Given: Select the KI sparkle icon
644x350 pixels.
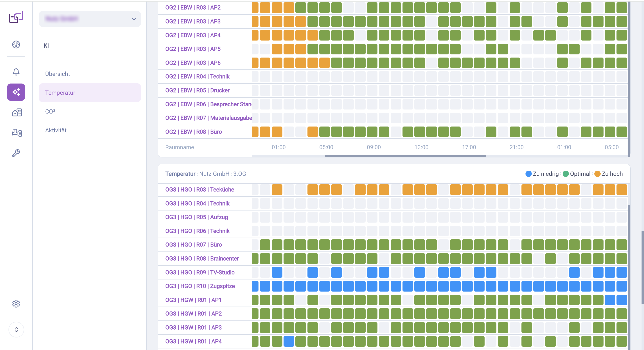Looking at the screenshot, I should point(16,92).
